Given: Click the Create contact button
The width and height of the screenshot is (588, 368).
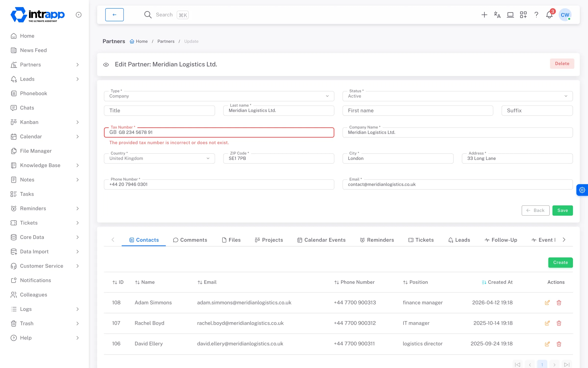Looking at the screenshot, I should 561,263.
